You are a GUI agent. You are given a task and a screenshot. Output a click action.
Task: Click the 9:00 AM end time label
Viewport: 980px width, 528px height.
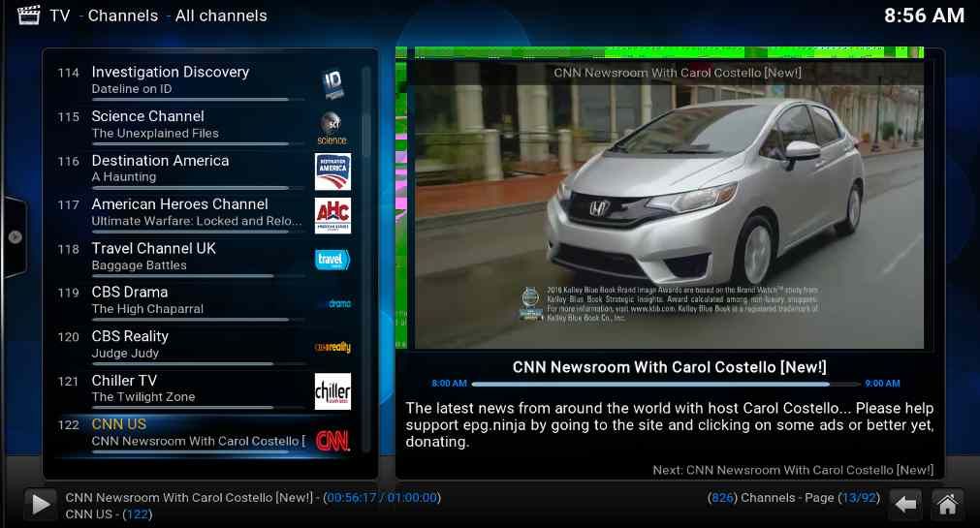click(882, 384)
